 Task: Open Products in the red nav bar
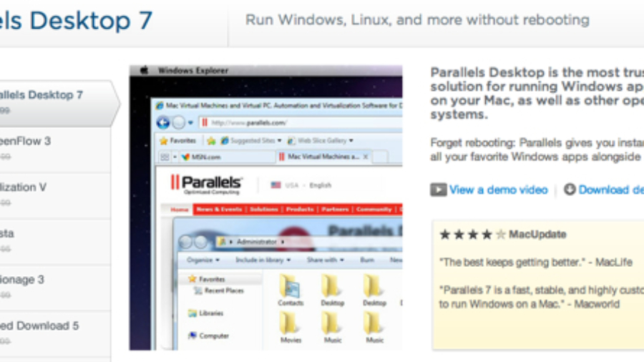coord(300,210)
